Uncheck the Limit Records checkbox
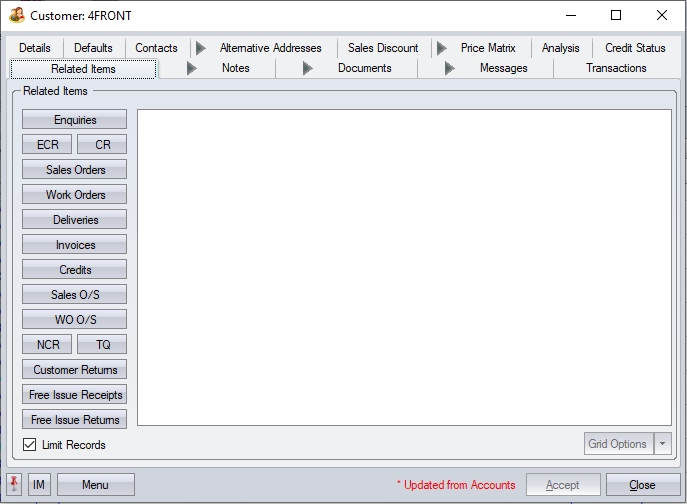 click(x=30, y=445)
